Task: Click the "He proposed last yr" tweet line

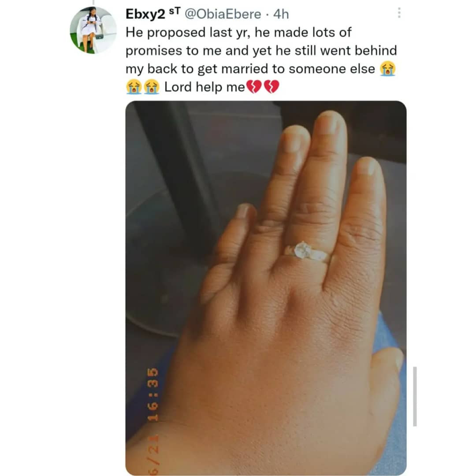Action: point(238,33)
